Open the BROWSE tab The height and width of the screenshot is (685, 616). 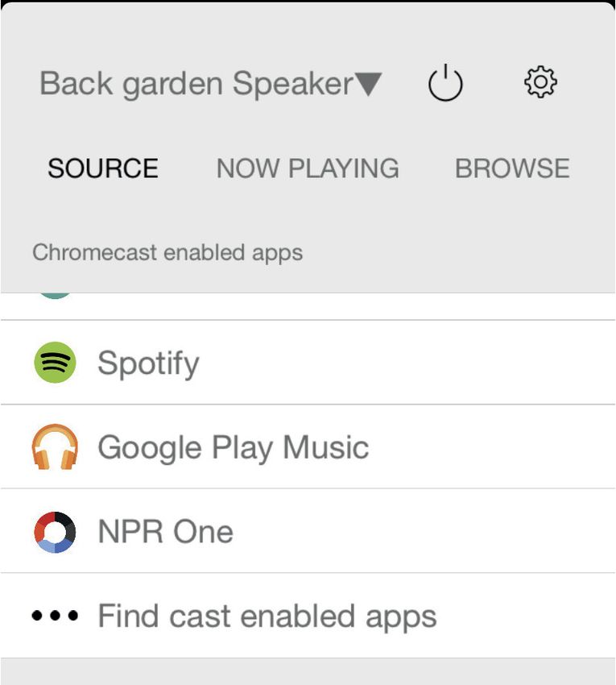tap(512, 168)
